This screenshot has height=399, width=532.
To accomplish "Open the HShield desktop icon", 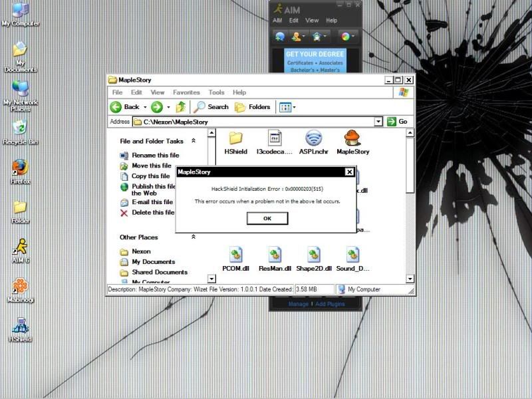I will point(21,330).
